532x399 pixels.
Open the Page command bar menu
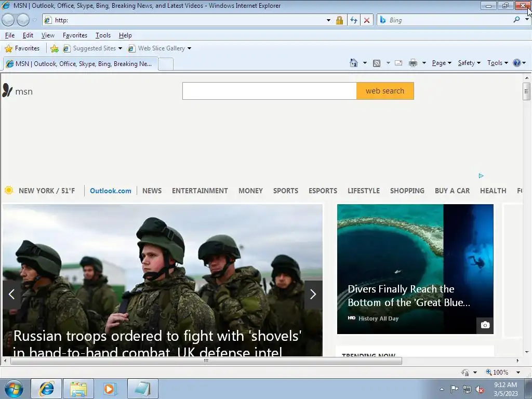click(x=442, y=63)
